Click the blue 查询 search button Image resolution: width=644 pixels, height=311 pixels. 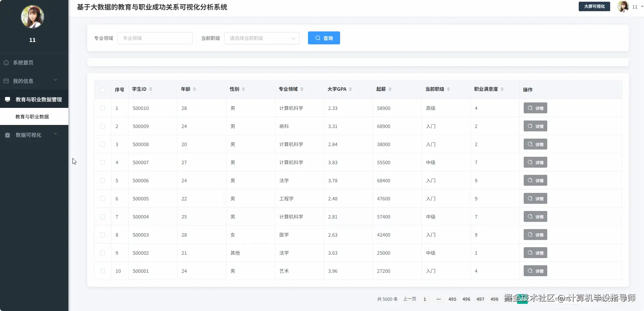324,38
